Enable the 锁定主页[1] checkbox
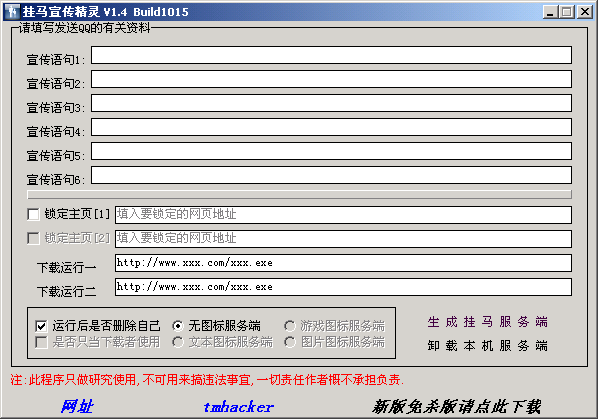The image size is (598, 419). [x=33, y=214]
